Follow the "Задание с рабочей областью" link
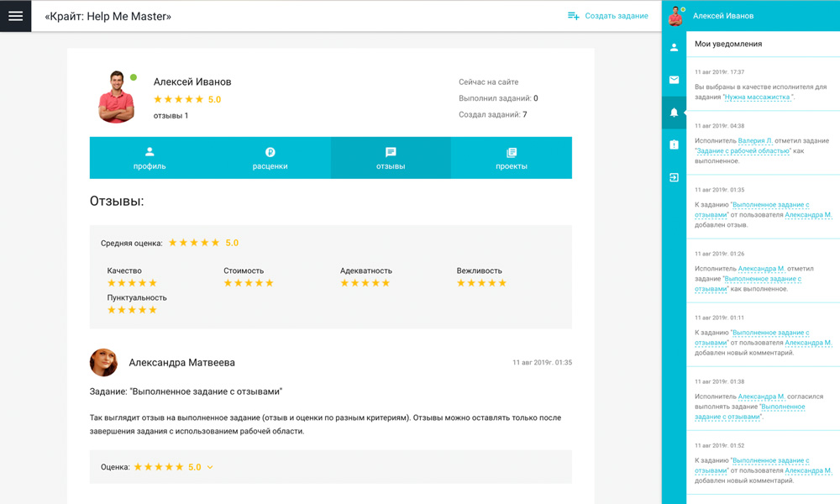840x504 pixels. pos(743,151)
